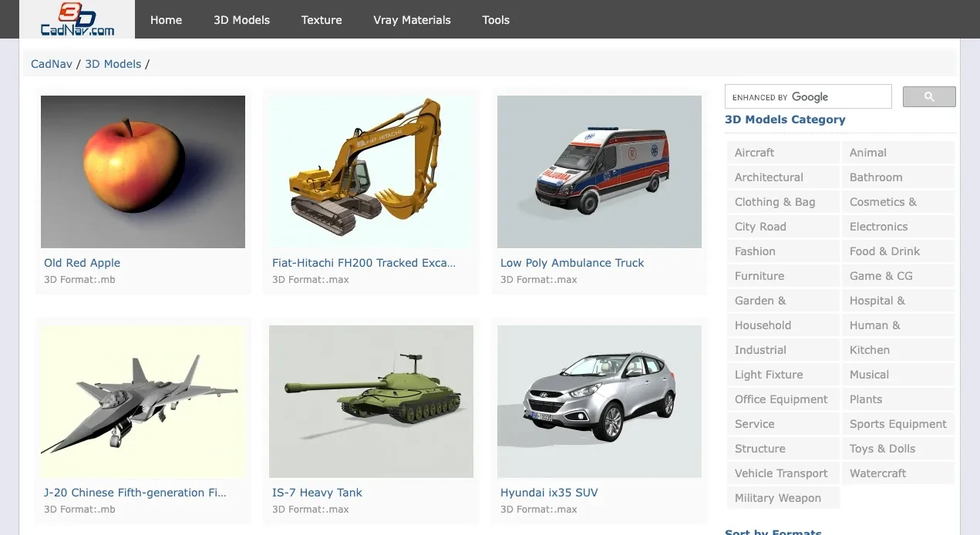
Task: Click the Old Red Apple title link
Action: tap(82, 263)
